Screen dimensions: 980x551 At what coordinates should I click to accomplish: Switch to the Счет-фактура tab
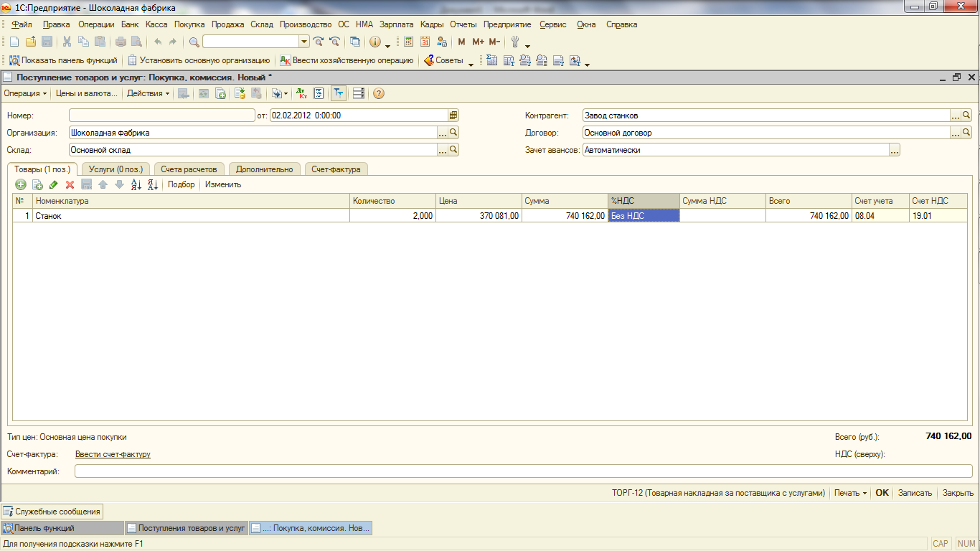336,169
